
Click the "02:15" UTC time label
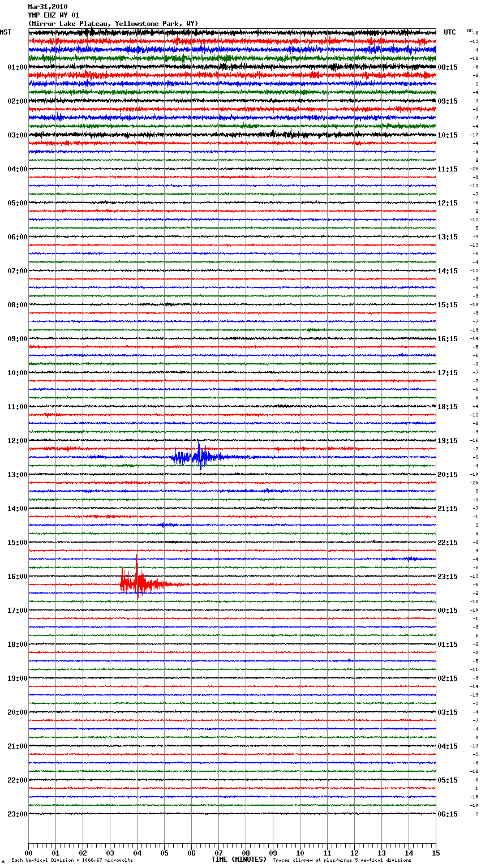click(x=448, y=678)
